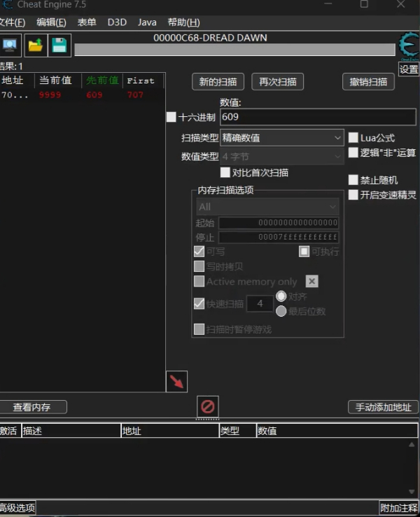Enable the 十六进制 hex checkbox
Viewport: 420px width, 517px height.
coord(171,117)
